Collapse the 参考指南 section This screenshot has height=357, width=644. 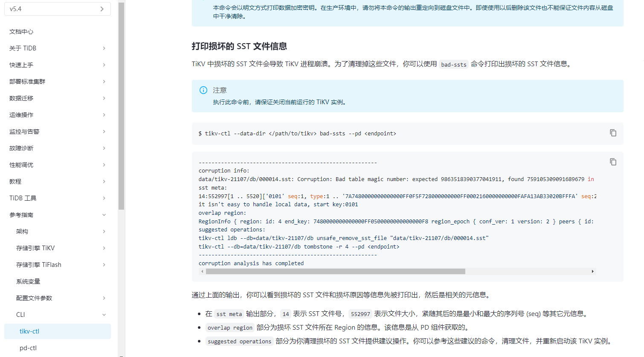click(x=104, y=215)
